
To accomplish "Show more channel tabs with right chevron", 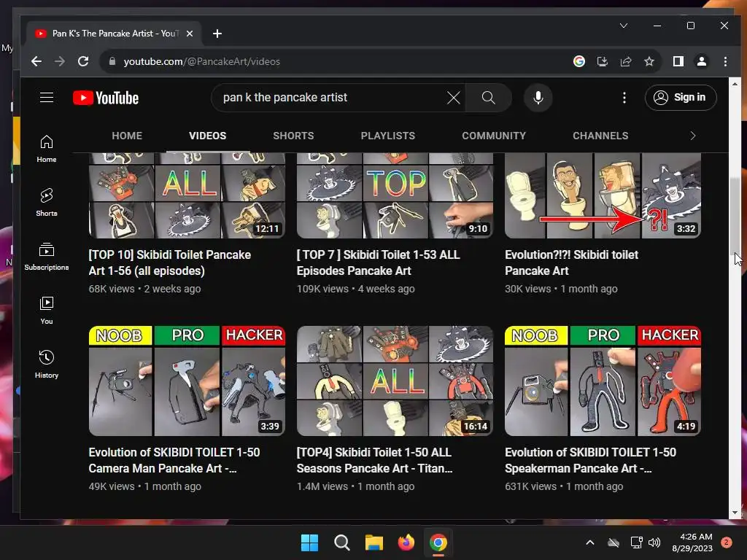I will tap(693, 136).
